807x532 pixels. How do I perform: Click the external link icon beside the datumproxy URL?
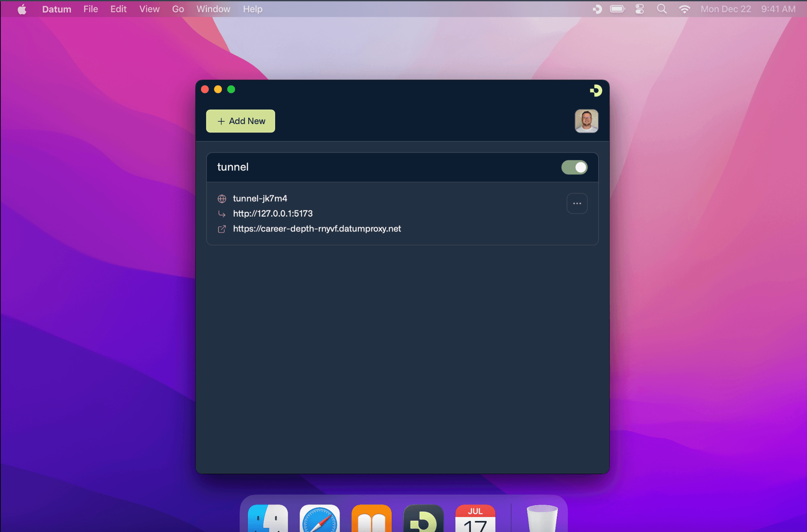(222, 229)
